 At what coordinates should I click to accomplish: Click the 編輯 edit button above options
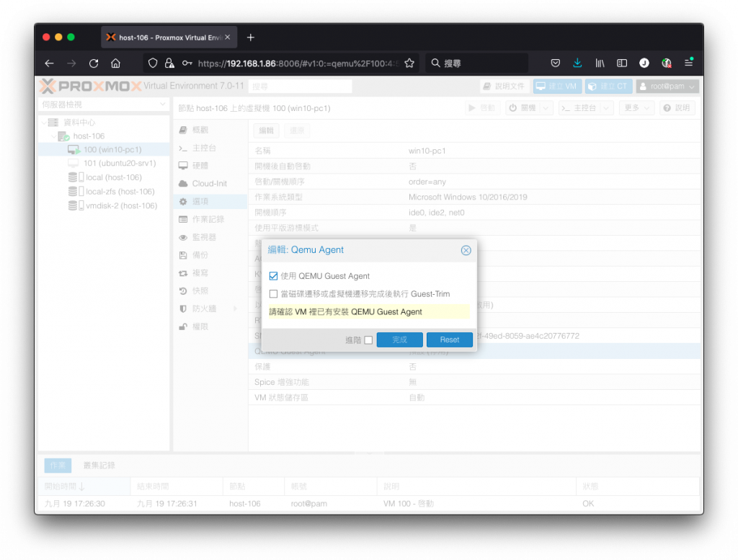[x=267, y=130]
